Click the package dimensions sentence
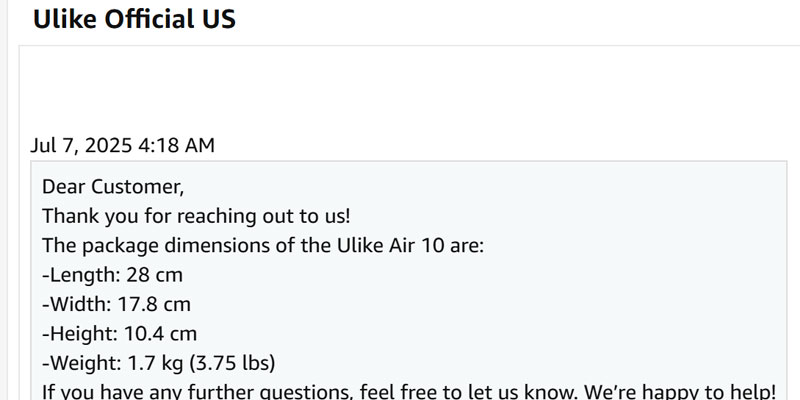800x400 pixels. 263,245
